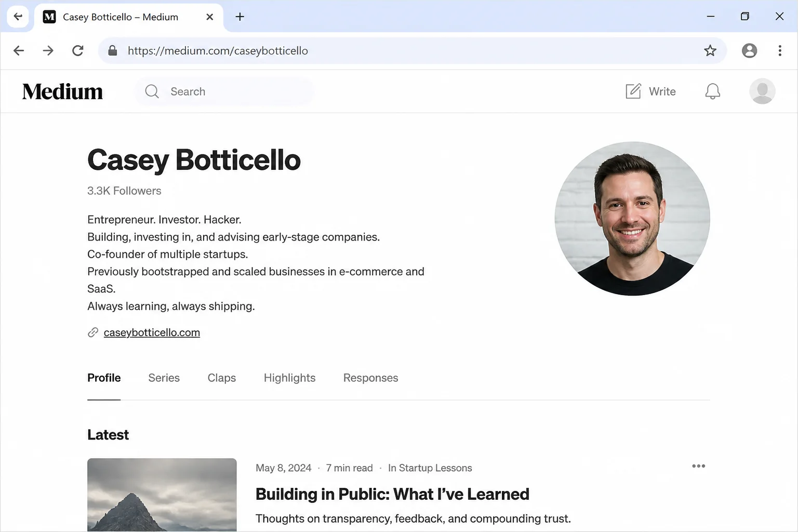Open a new tab with plus icon
Screen dimensions: 798x532
[240, 17]
